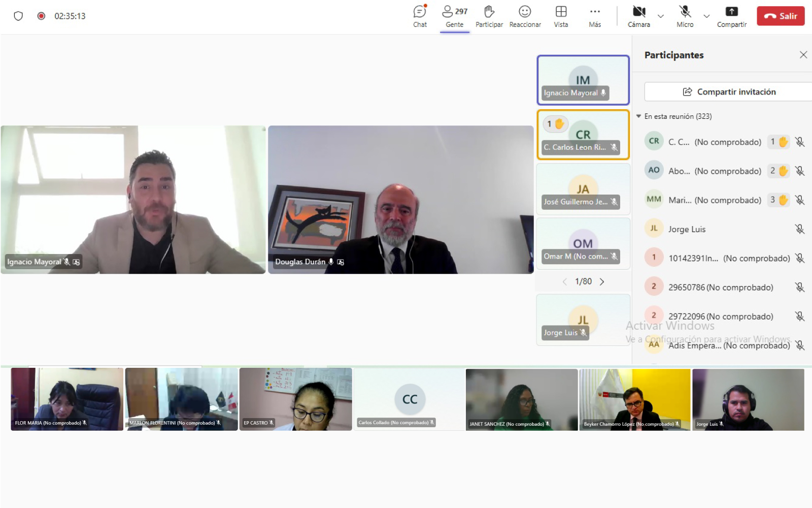Click muted mic icon for Abo...
Image resolution: width=812 pixels, height=508 pixels.
800,171
